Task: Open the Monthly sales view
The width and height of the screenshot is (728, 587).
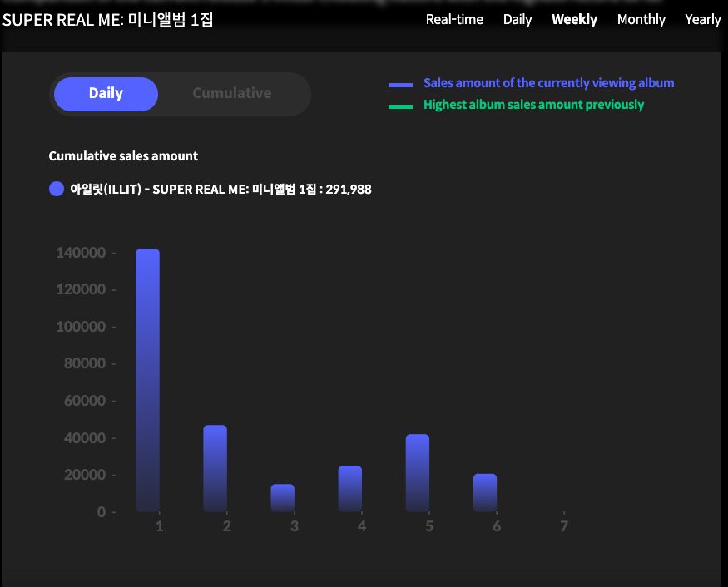Action: click(x=641, y=19)
